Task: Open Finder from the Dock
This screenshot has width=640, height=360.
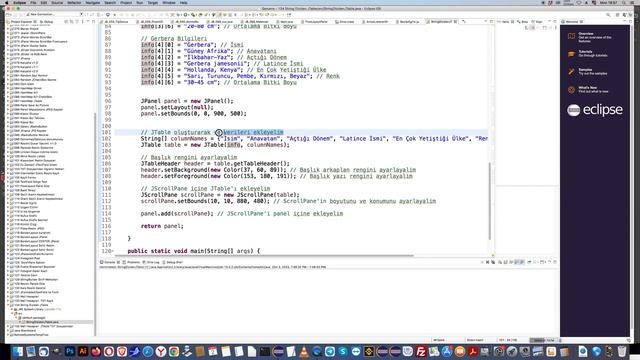Action: (x=18, y=351)
